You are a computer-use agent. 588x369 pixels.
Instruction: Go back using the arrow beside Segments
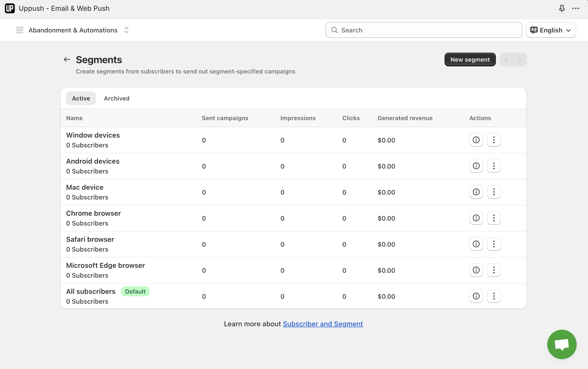(67, 59)
